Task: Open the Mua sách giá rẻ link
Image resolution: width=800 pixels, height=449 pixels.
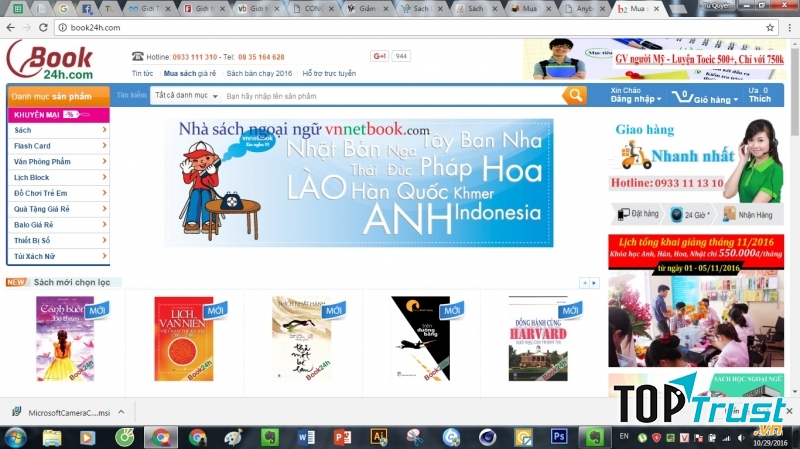Action: point(190,73)
